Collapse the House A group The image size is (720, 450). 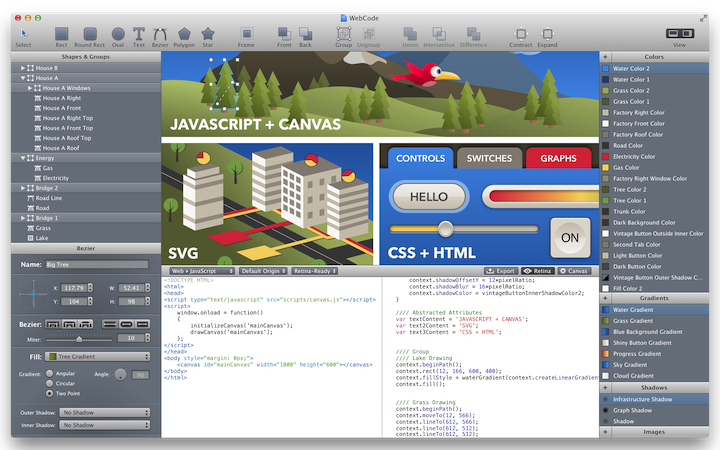click(x=22, y=78)
